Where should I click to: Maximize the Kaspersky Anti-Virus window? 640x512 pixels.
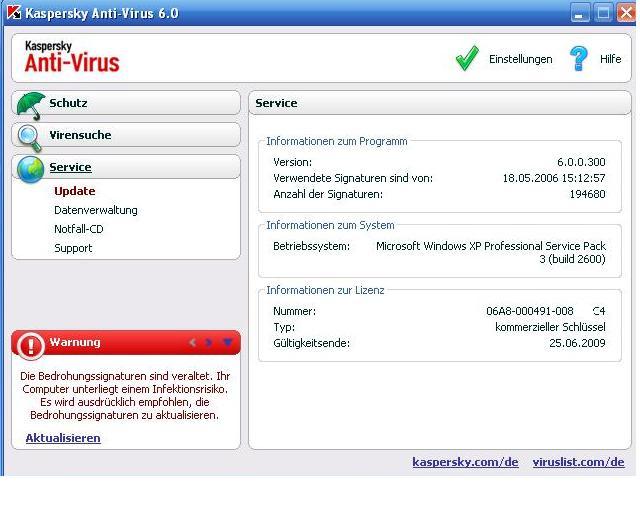tap(603, 13)
